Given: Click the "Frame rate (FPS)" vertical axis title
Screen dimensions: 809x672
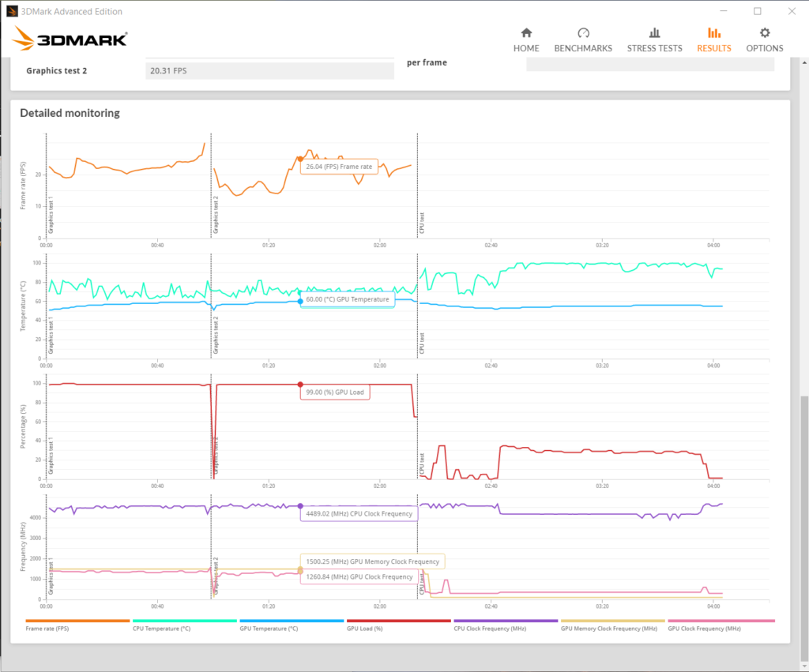Looking at the screenshot, I should tap(23, 186).
